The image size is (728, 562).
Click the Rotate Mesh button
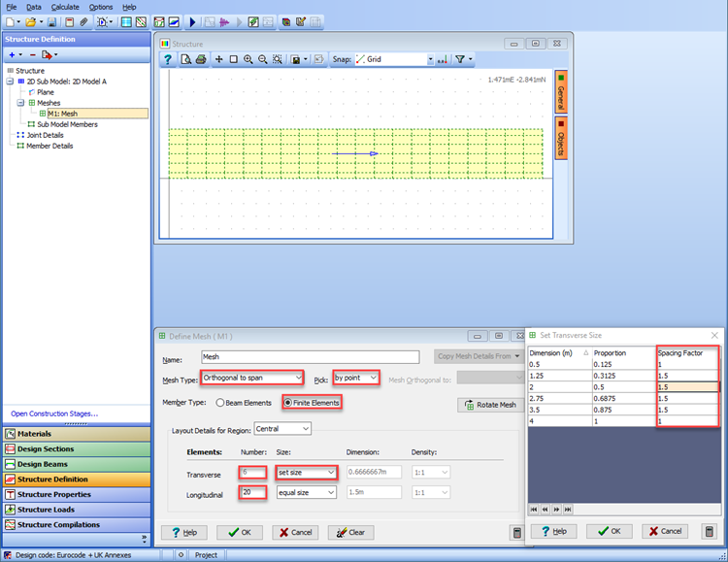click(491, 405)
